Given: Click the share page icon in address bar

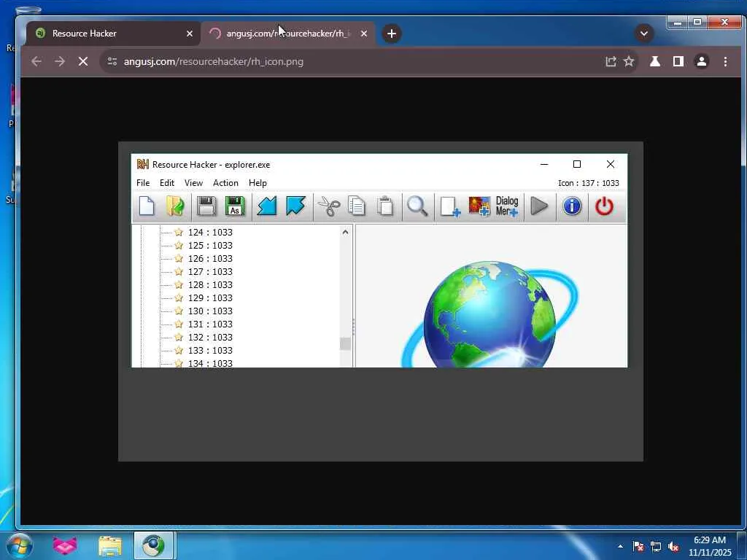Looking at the screenshot, I should tap(611, 61).
